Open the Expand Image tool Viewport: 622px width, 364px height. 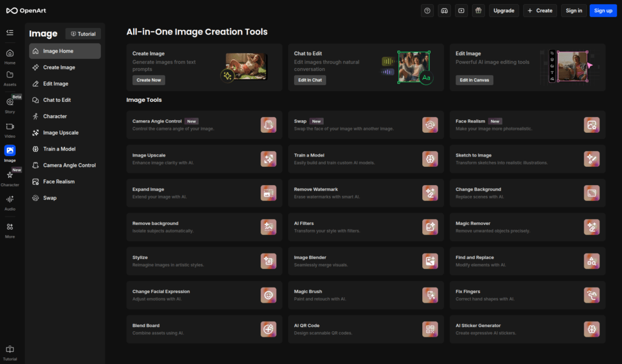point(204,193)
